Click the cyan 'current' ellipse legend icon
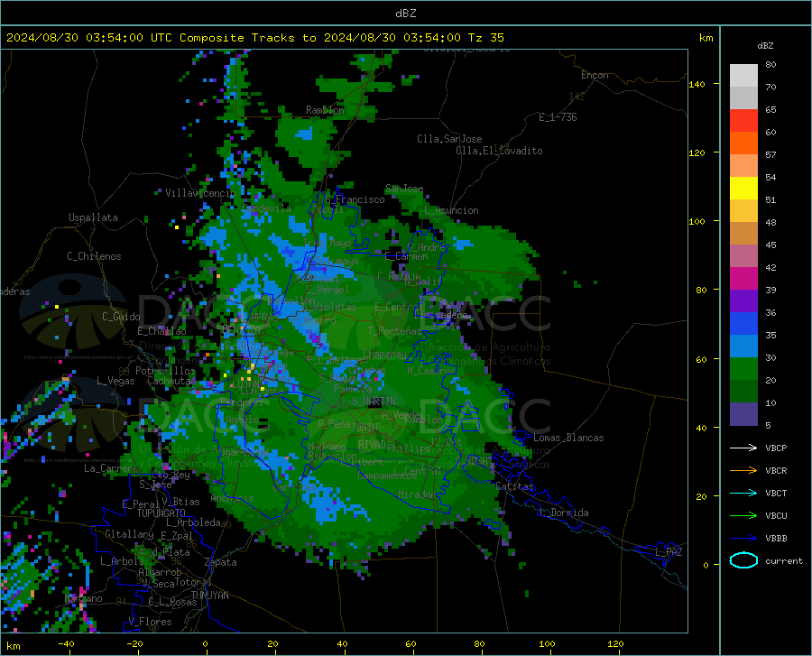The image size is (812, 656). coord(743,560)
